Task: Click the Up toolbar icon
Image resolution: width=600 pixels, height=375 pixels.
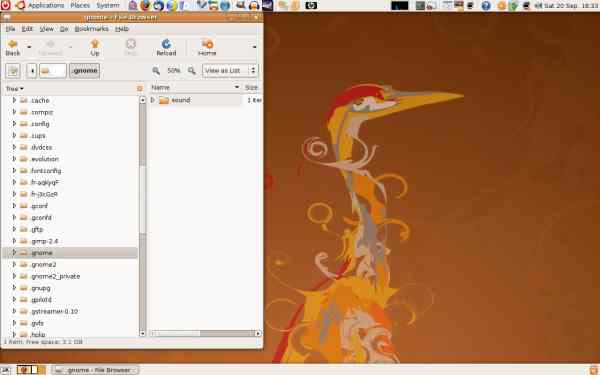Action: tap(95, 47)
